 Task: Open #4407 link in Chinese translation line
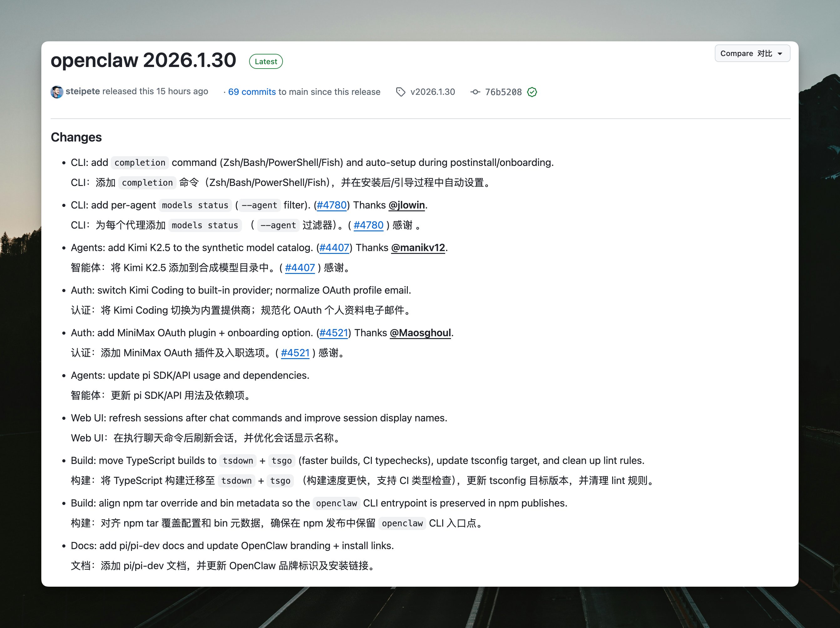pos(300,268)
